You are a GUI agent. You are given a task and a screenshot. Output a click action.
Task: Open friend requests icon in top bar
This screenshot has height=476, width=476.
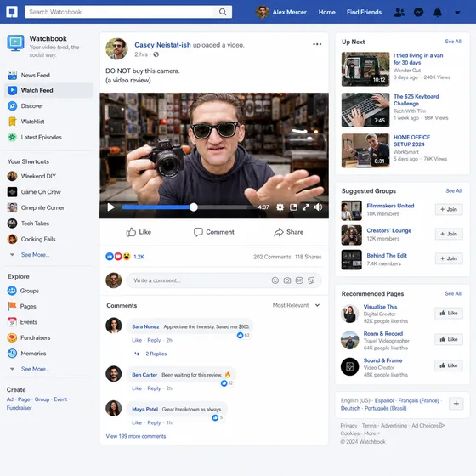click(399, 12)
